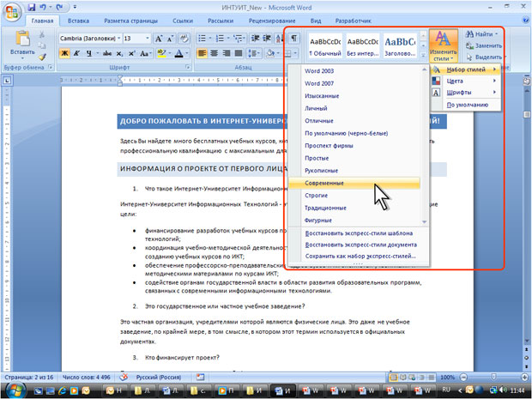Click the Paste (Вставить) clipboard icon
The height and width of the screenshot is (399, 532).
(x=22, y=39)
